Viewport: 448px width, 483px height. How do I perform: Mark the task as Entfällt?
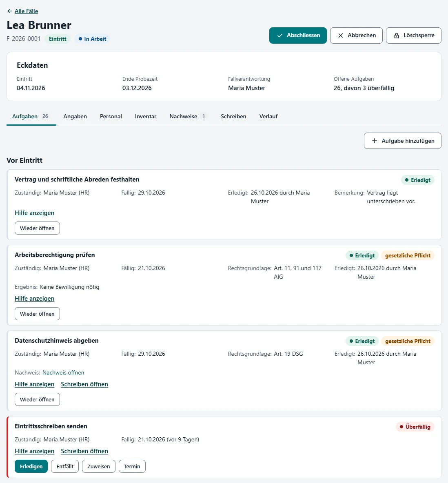point(65,466)
